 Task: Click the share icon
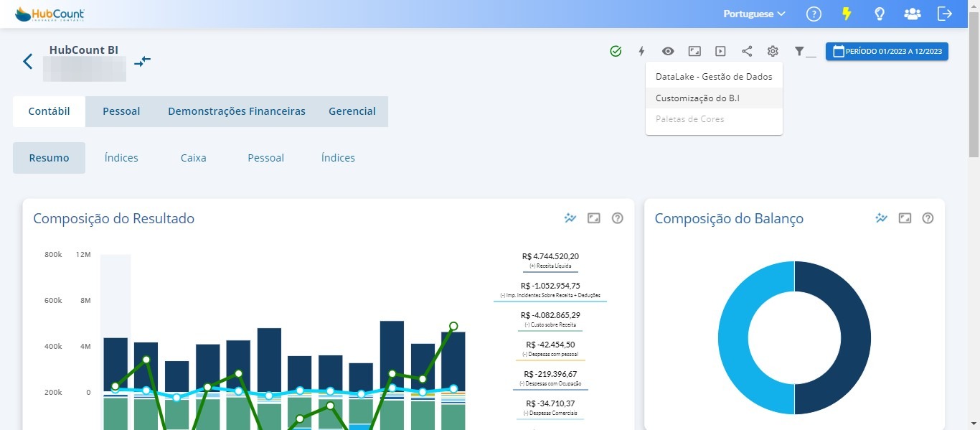pos(747,51)
